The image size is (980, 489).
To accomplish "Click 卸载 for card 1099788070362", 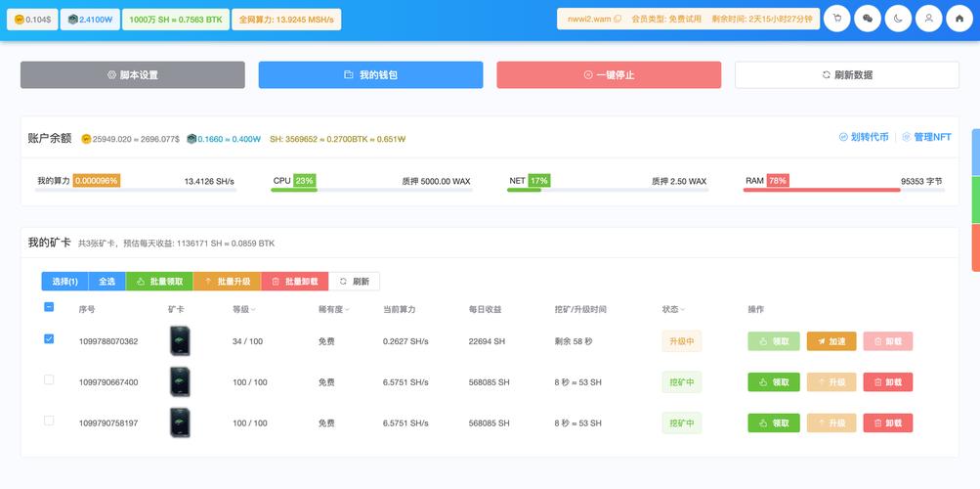I will click(x=888, y=341).
